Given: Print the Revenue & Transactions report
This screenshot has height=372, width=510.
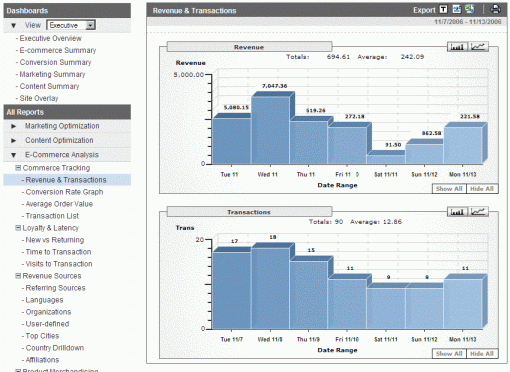Looking at the screenshot, I should [495, 9].
